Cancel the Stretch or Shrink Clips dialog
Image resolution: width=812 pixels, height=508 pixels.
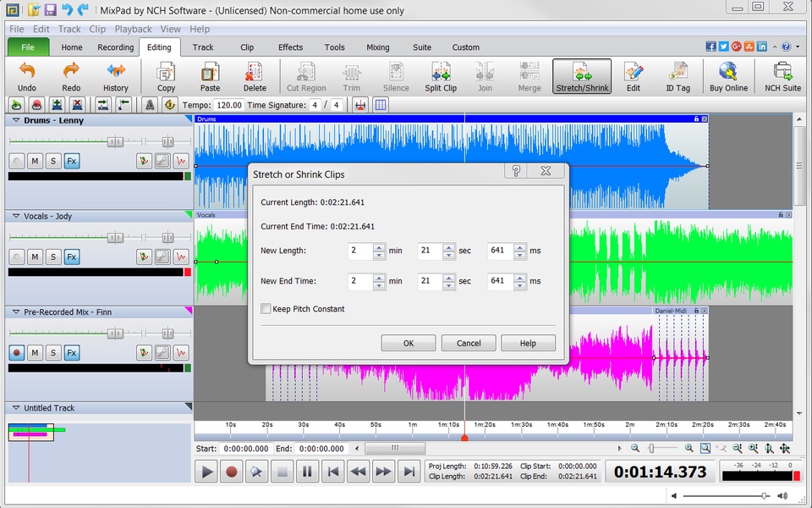click(x=469, y=343)
